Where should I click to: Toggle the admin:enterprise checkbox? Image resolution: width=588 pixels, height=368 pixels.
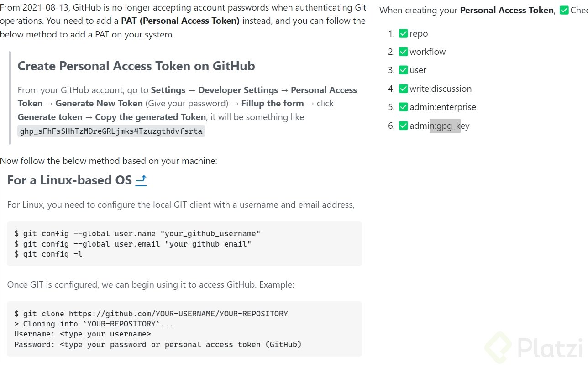403,107
